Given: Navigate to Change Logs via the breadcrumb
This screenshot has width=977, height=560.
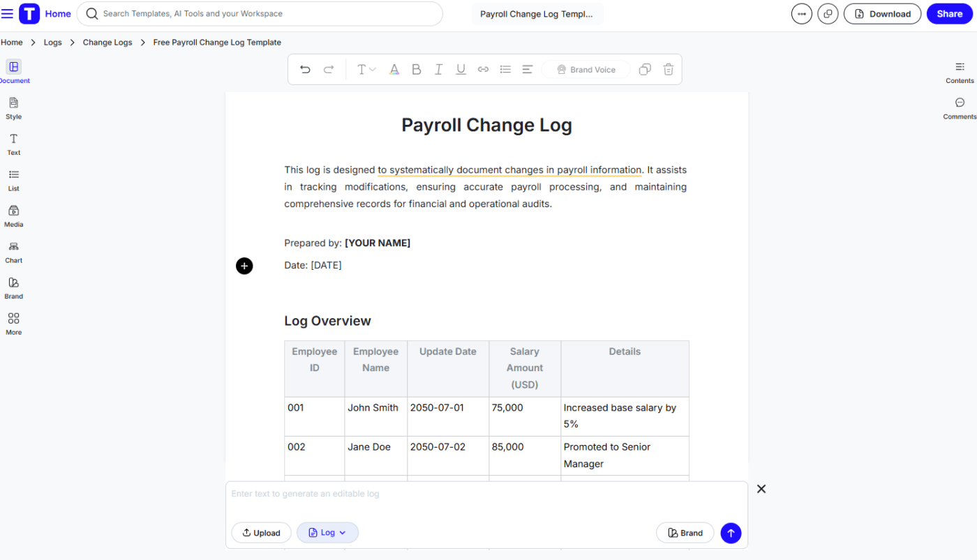Looking at the screenshot, I should click(x=107, y=42).
